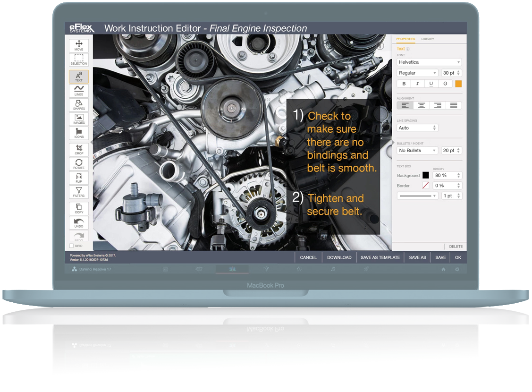Click the Rotate tool
Image resolution: width=532 pixels, height=392 pixels.
click(79, 164)
